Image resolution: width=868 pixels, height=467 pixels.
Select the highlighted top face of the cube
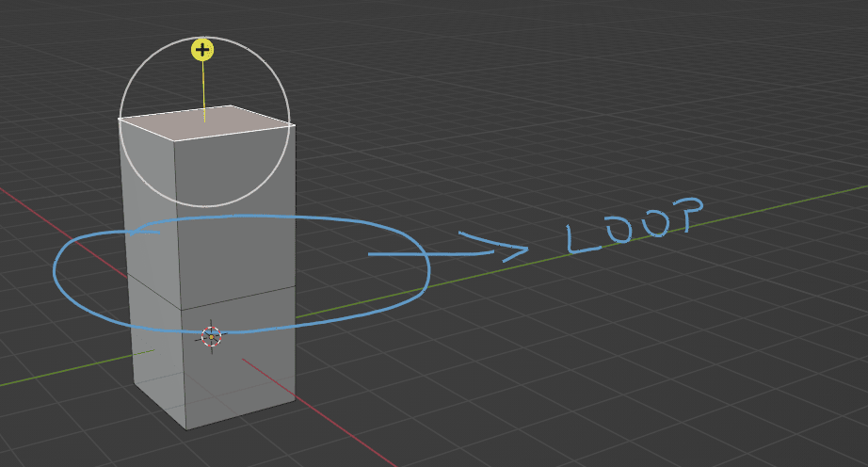207,123
